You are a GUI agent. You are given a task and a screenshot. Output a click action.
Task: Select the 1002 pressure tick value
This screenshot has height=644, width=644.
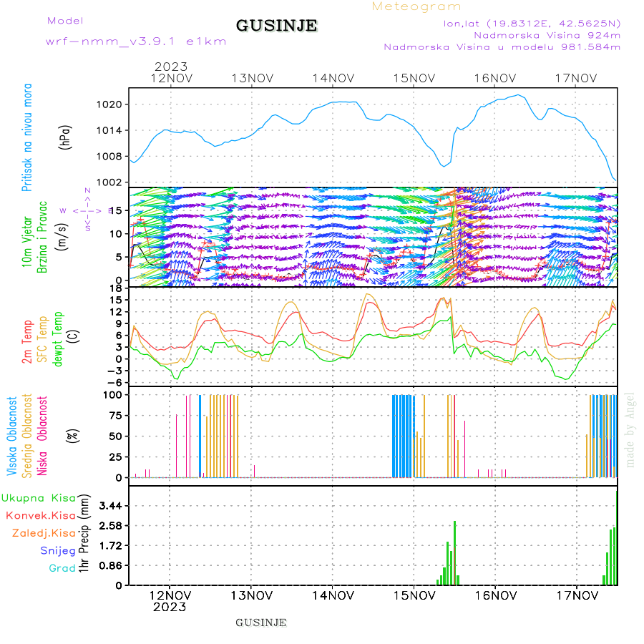pos(109,182)
